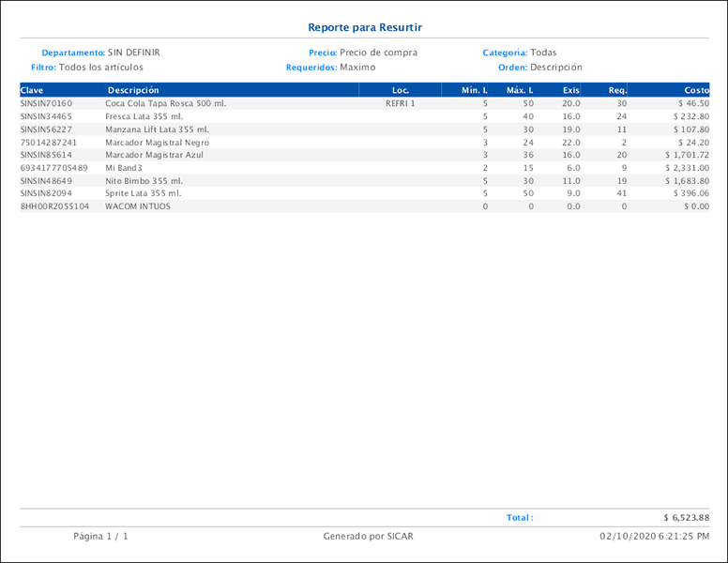Screen dimensions: 728x563
Task: Click the Máx. I. value 15 in Mi Band3 row
Action: 528,168
